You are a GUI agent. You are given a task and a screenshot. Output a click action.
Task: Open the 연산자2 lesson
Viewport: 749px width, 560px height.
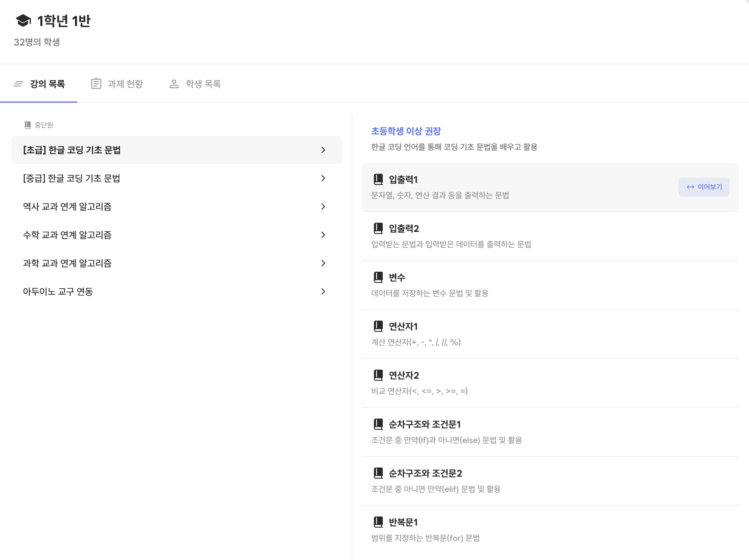click(x=404, y=375)
